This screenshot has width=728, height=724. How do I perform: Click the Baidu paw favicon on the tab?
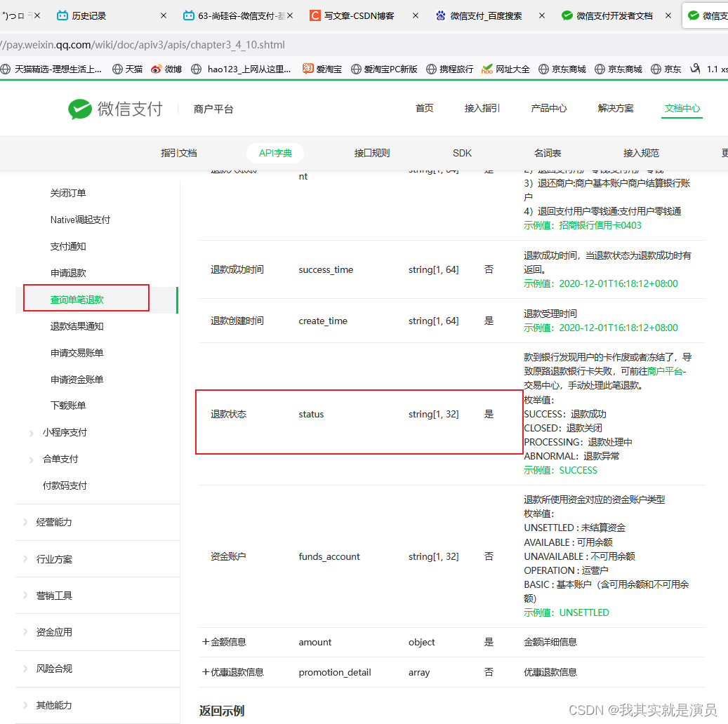(441, 15)
